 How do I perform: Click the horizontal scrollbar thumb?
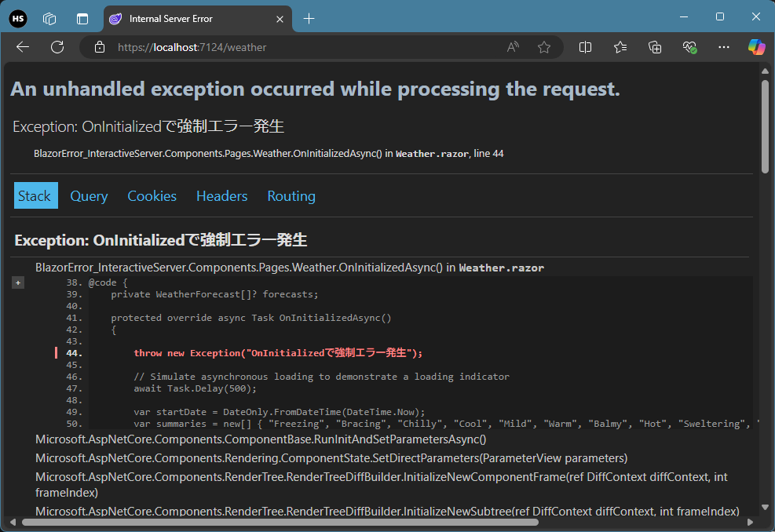click(x=280, y=522)
